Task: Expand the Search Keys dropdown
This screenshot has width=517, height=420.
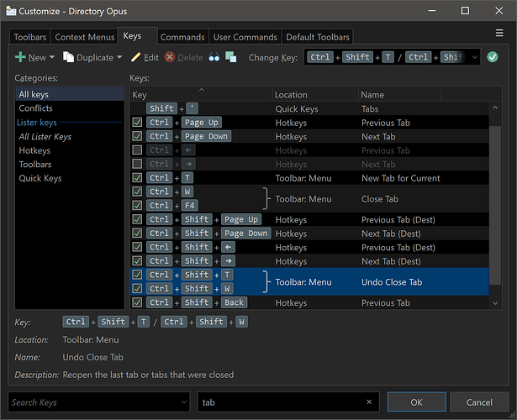Action: tap(184, 402)
